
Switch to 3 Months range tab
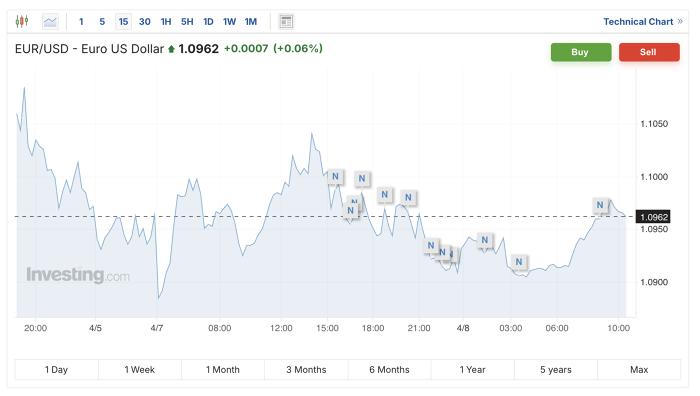pos(306,370)
